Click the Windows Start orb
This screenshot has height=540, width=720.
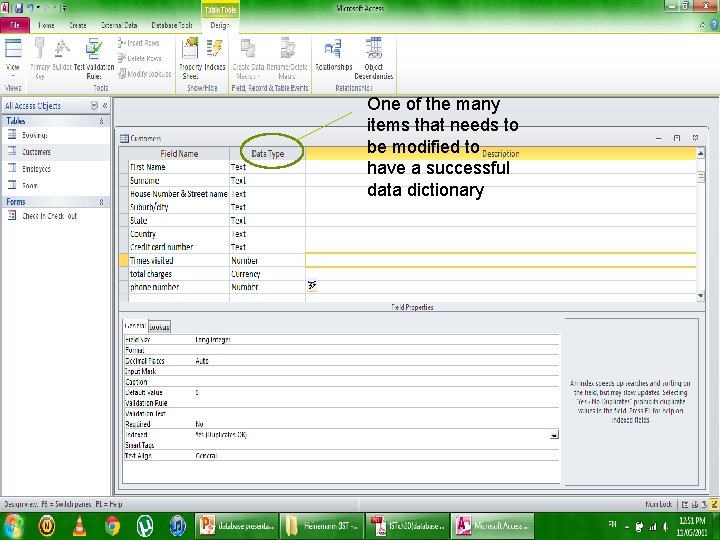pyautogui.click(x=13, y=526)
